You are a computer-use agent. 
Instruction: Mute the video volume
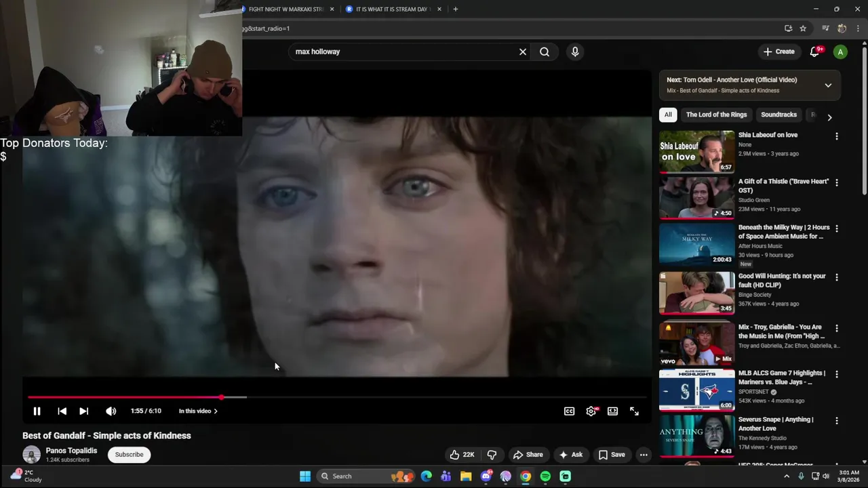111,411
